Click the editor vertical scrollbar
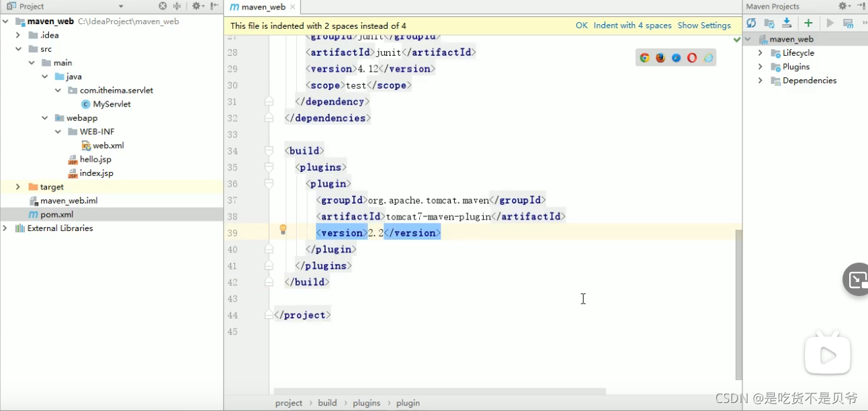Screen dimensions: 868x411 pyautogui.click(x=739, y=304)
